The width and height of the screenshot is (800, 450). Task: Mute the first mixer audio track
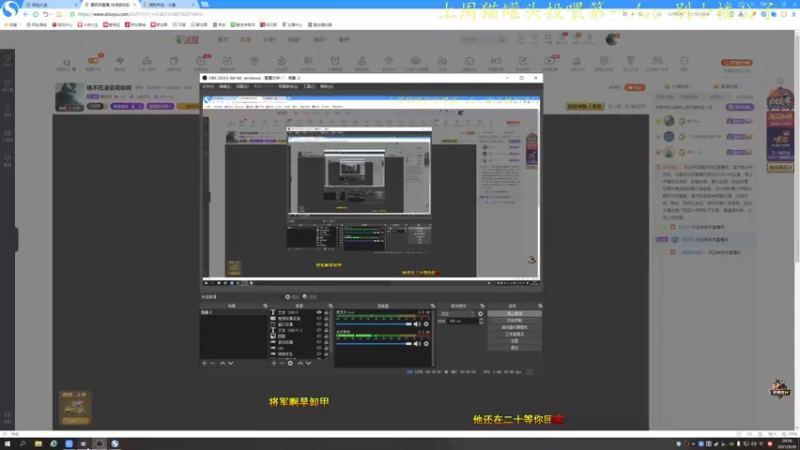(417, 324)
